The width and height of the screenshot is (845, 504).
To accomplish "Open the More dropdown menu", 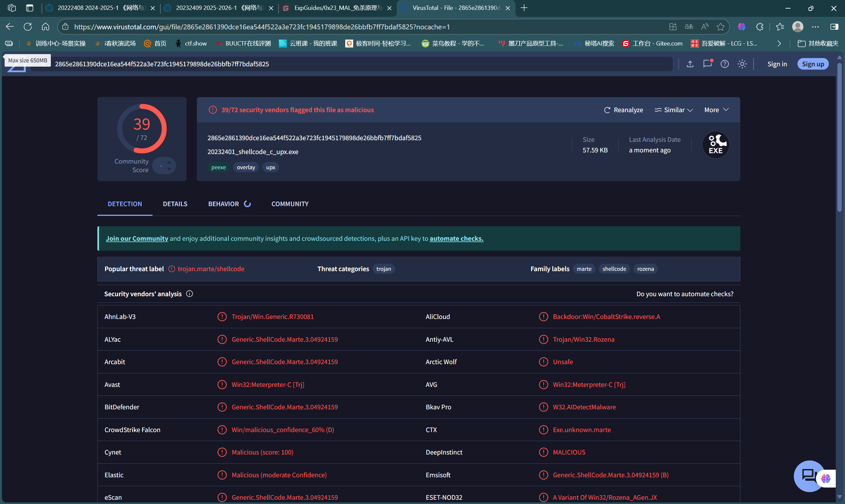I will (716, 110).
